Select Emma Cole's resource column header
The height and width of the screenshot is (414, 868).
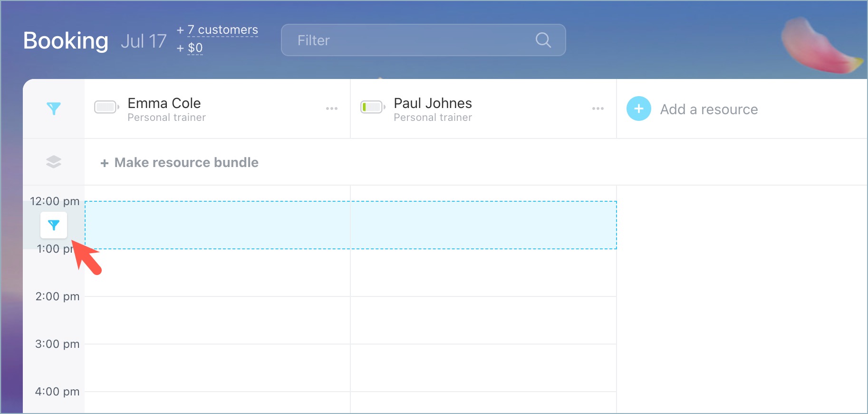[164, 103]
